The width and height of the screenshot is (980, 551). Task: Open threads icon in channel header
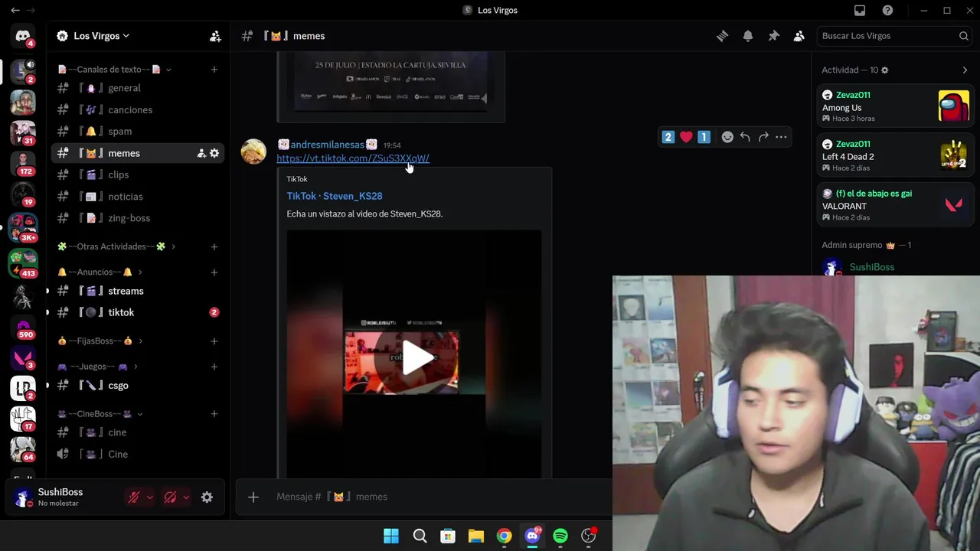click(722, 36)
